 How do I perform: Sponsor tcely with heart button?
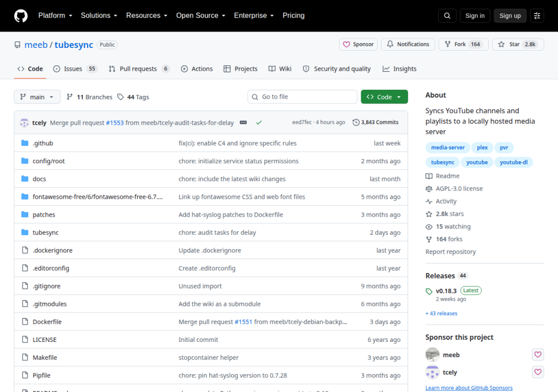(x=538, y=372)
